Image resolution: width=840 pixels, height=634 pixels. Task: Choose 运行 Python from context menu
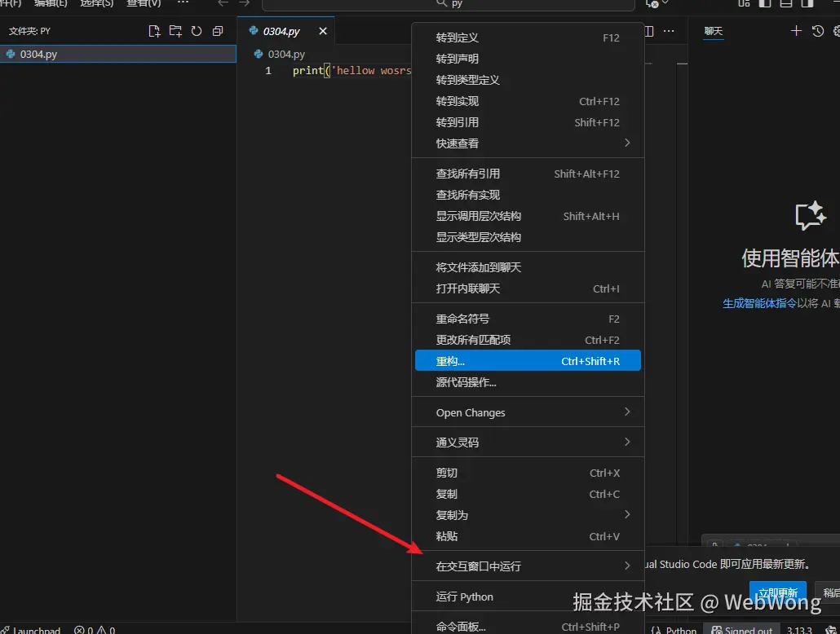coord(528,597)
